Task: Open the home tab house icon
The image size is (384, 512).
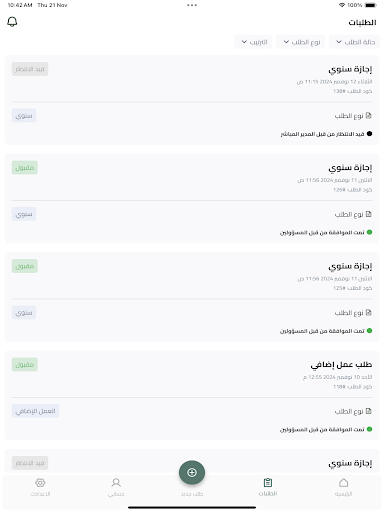Action: (x=343, y=483)
